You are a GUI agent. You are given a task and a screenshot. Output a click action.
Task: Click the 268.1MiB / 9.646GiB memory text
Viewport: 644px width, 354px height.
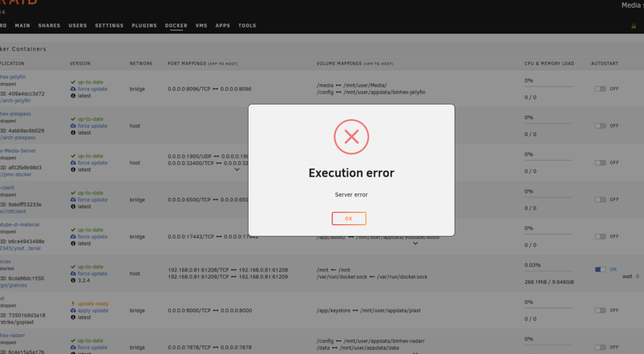click(549, 282)
